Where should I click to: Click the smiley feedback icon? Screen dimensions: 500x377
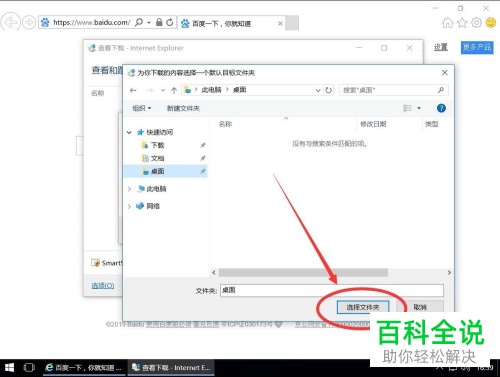point(491,22)
